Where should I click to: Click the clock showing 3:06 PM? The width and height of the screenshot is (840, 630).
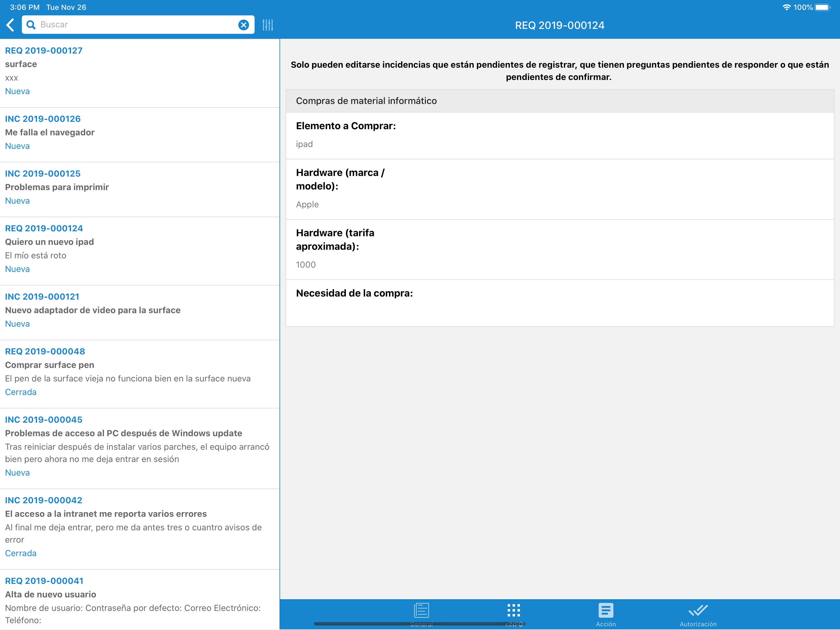(25, 7)
